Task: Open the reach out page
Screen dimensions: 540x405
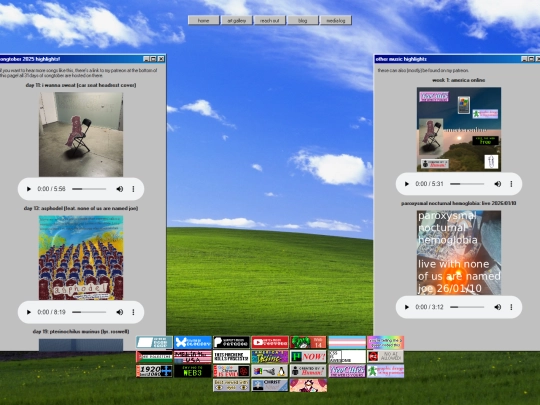Action: (x=270, y=20)
